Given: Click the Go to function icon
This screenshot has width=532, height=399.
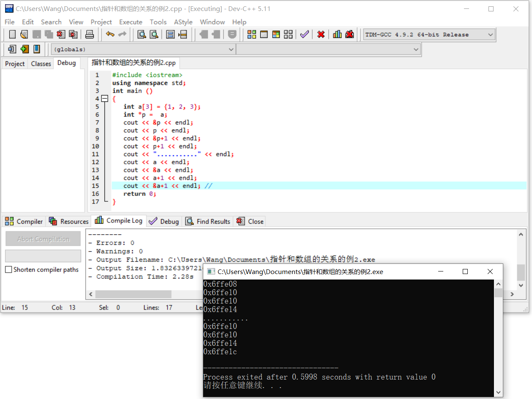Looking at the screenshot, I should (171, 35).
